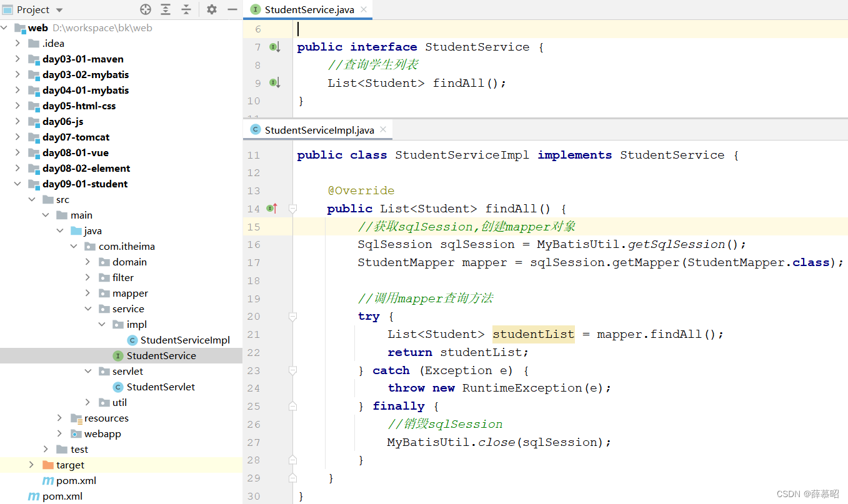Collapse the java source folder
Screen dimensions: 848x504
[x=60, y=230]
